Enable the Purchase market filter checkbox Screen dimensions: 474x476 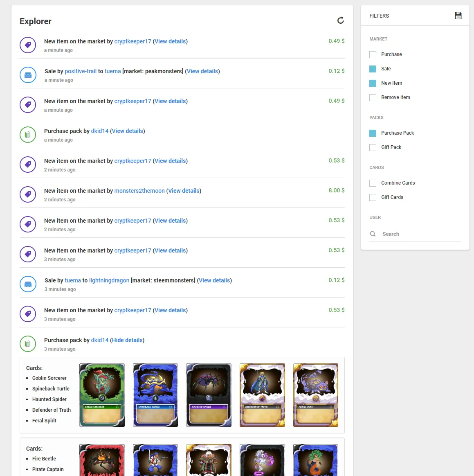coord(373,54)
